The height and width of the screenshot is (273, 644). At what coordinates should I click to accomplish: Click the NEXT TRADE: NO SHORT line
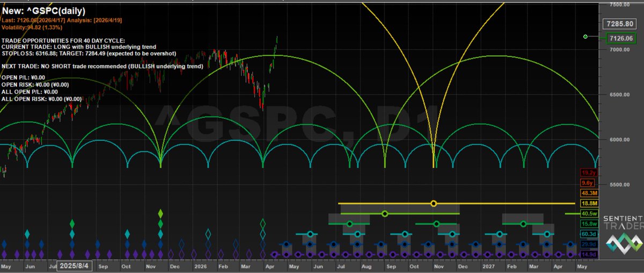103,67
